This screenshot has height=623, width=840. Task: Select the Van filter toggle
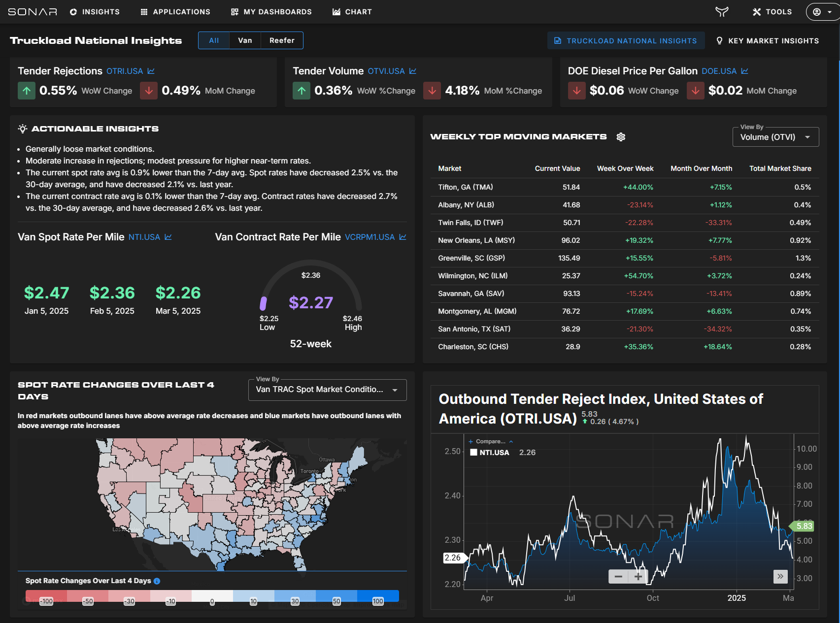coord(245,40)
